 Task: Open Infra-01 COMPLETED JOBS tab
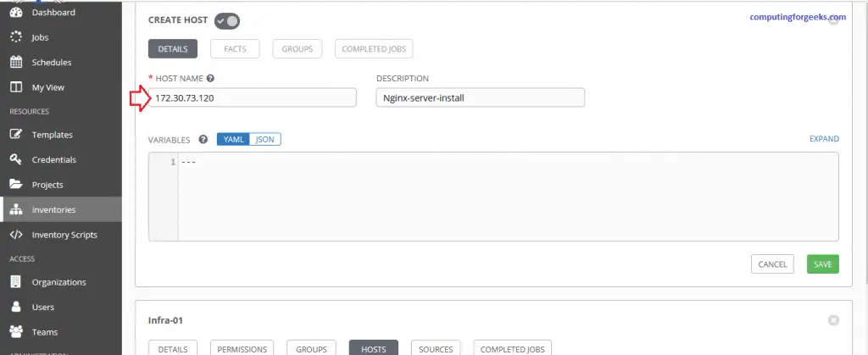512,348
